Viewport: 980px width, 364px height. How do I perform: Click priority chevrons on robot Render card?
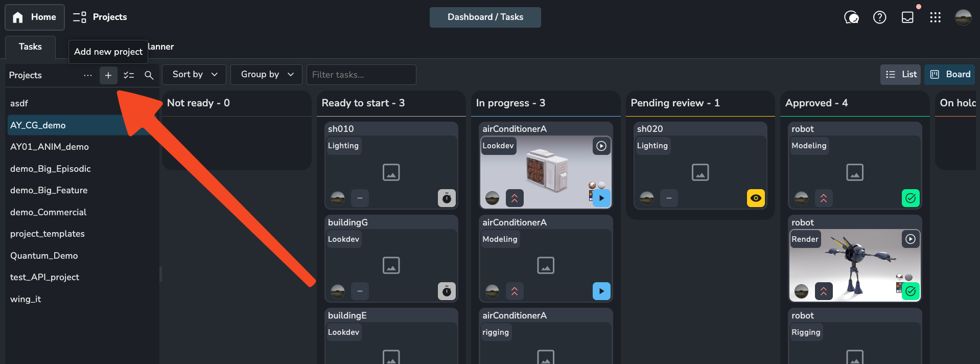(824, 291)
